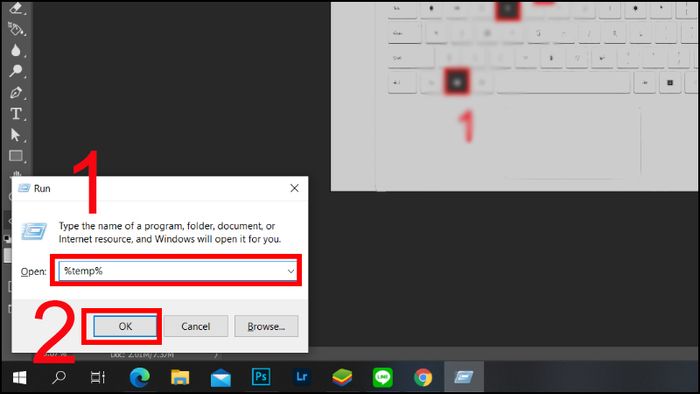
Task: Click Cancel in the Run dialog
Action: (196, 326)
